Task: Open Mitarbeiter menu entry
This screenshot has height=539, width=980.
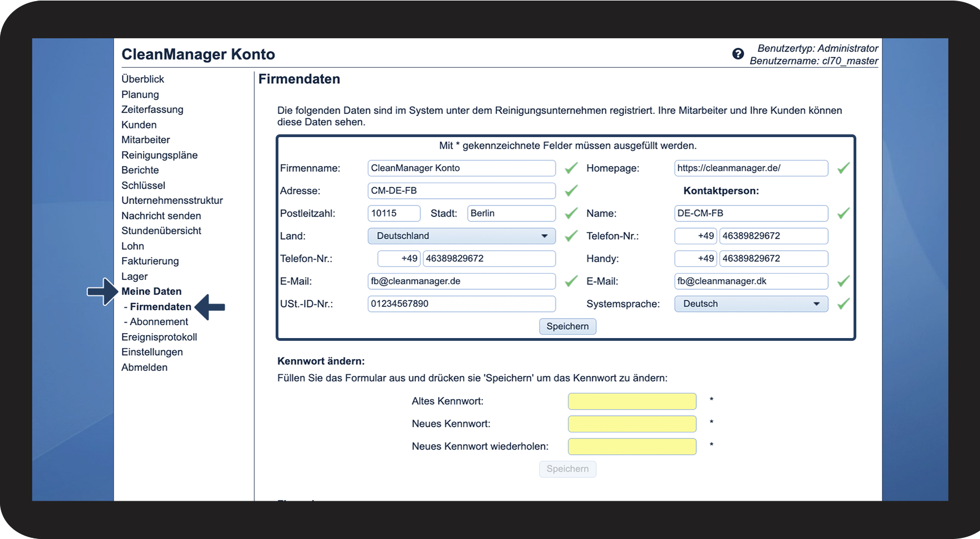Action: pos(146,140)
